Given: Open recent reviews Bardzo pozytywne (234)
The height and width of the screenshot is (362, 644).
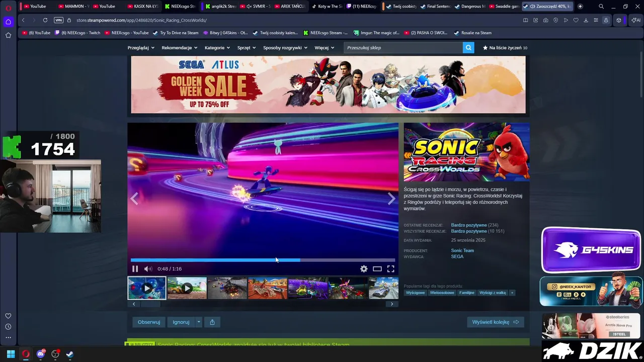Looking at the screenshot, I should pos(474,225).
